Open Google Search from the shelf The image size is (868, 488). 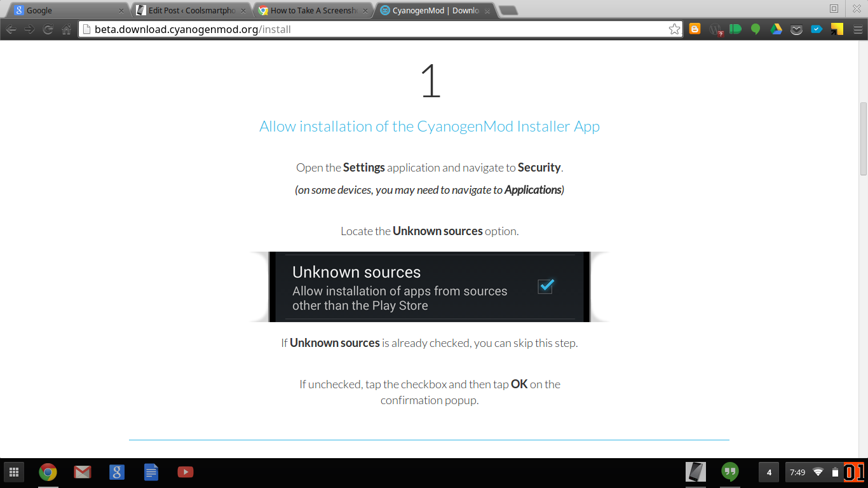(116, 472)
